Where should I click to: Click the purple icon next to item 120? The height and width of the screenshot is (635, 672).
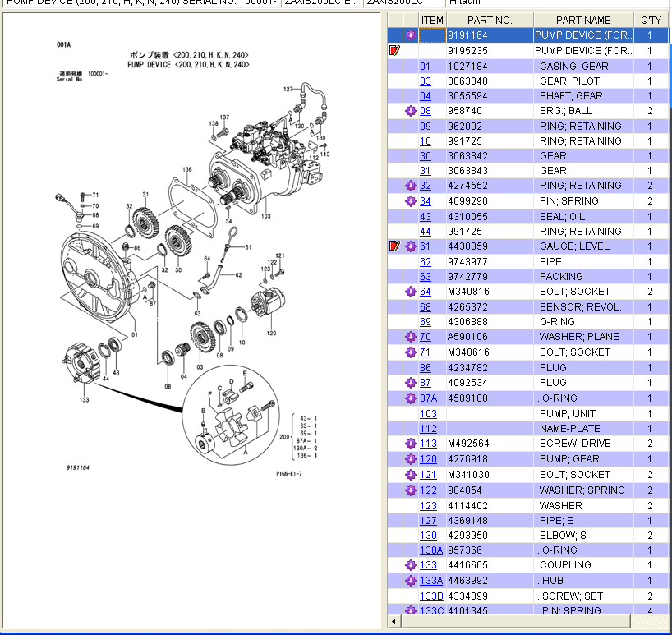point(411,458)
